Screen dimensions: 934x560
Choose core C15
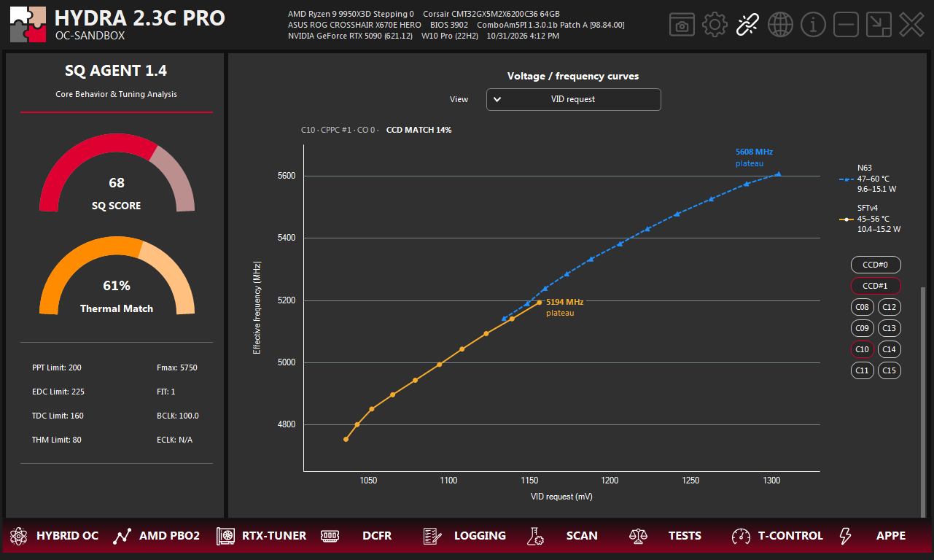pos(889,370)
